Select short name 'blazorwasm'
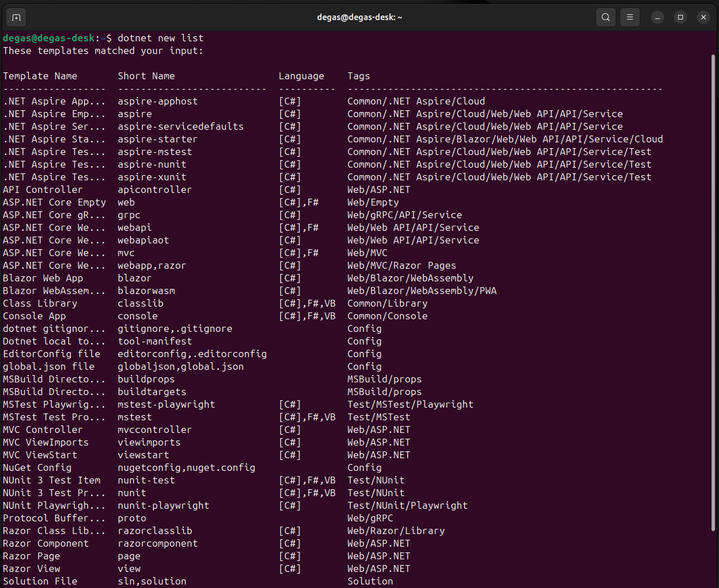 [x=146, y=291]
